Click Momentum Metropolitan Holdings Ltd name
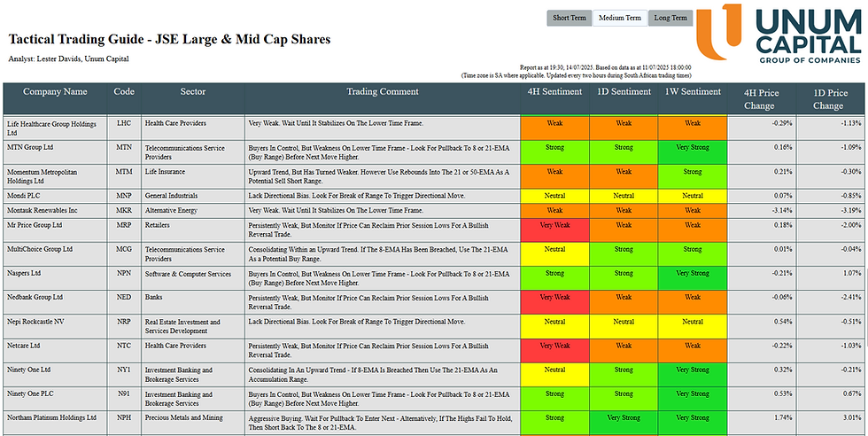868x436 pixels. tap(43, 176)
